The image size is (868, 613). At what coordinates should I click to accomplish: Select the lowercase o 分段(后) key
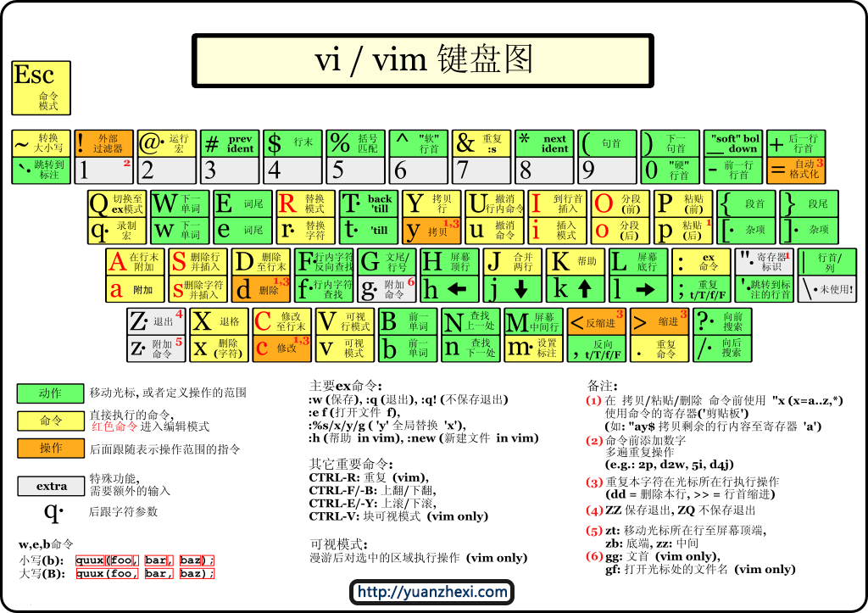pyautogui.click(x=620, y=231)
